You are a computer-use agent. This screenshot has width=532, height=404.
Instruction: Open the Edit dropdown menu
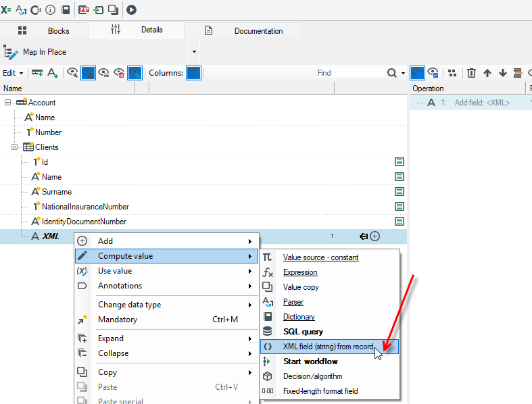(13, 73)
